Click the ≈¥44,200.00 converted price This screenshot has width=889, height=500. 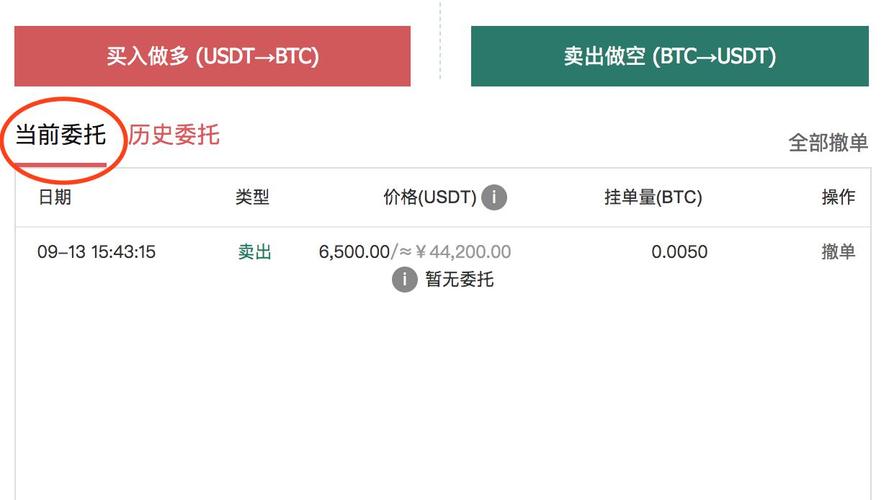(455, 252)
